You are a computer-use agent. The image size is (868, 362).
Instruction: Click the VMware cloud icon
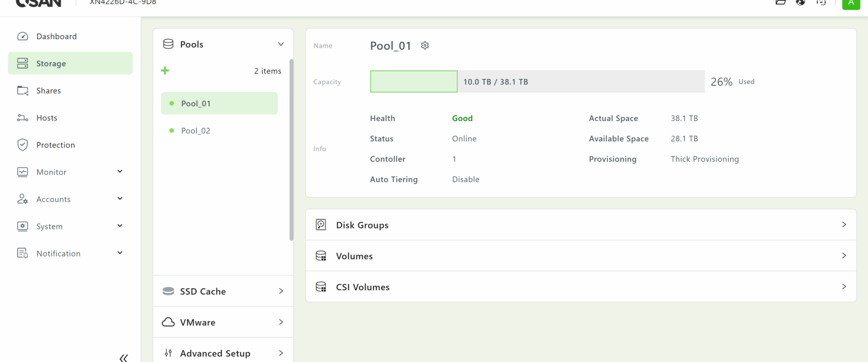tap(168, 322)
